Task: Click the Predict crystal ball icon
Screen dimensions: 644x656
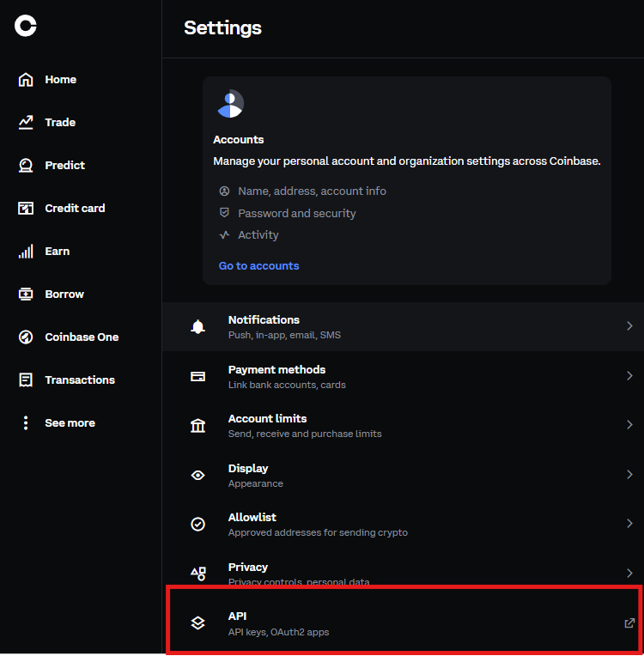Action: 26,165
